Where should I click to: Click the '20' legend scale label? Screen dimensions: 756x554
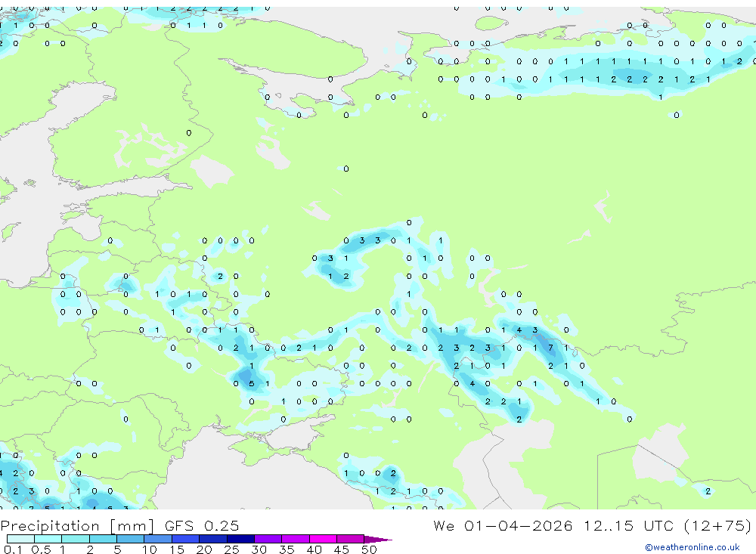[x=204, y=549]
